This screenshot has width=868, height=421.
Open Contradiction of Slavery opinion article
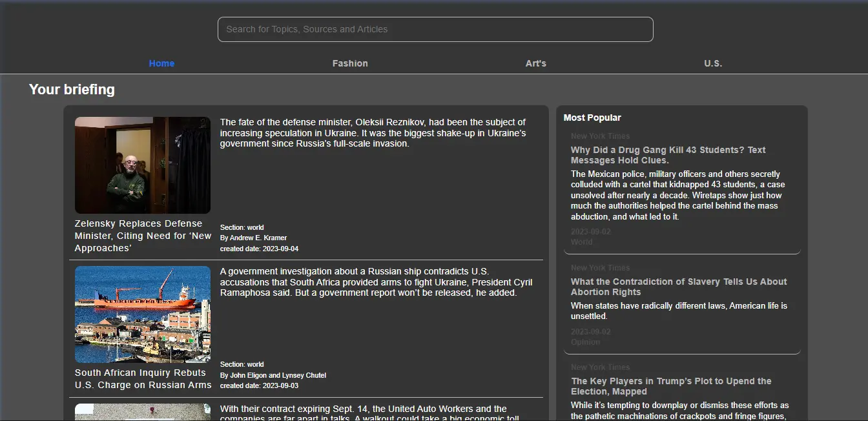click(678, 287)
